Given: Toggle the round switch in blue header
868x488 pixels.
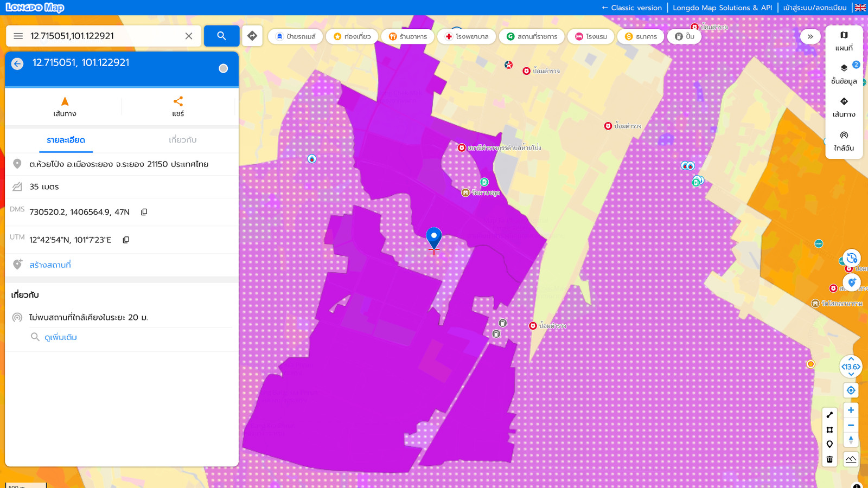Looking at the screenshot, I should (223, 68).
